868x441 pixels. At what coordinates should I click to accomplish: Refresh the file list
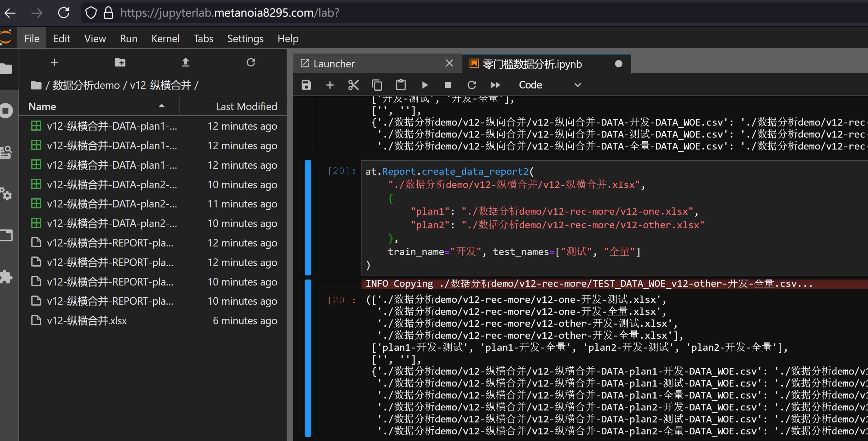[x=251, y=62]
